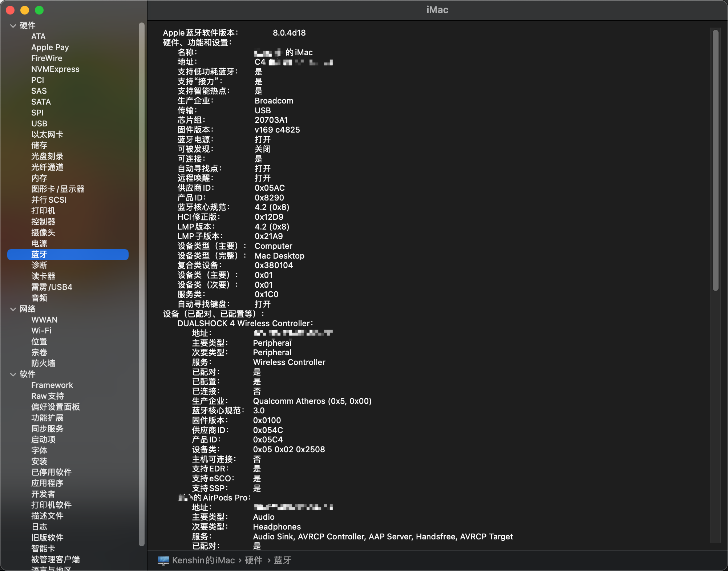
Task: Select 已停用软件 in the sidebar
Action: [52, 472]
